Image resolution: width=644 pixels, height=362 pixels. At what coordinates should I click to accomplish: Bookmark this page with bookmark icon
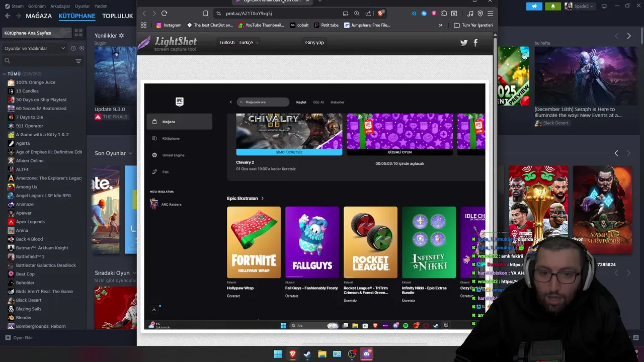(x=205, y=14)
